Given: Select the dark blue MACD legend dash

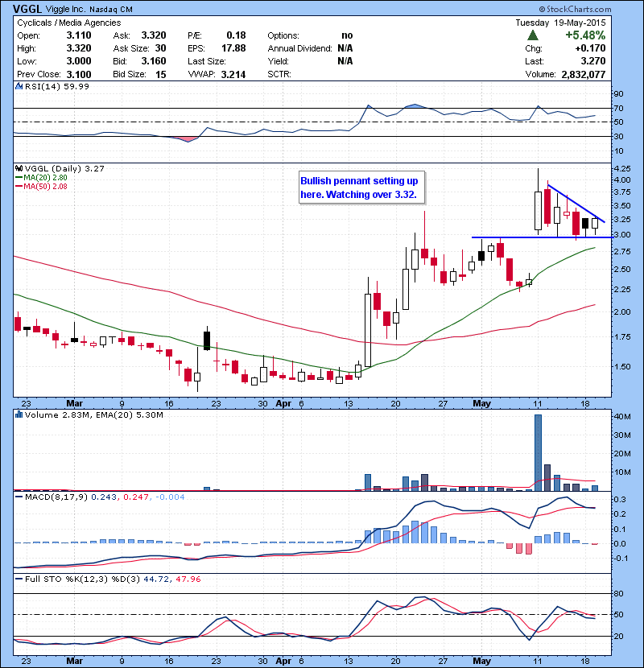Looking at the screenshot, I should (x=19, y=497).
